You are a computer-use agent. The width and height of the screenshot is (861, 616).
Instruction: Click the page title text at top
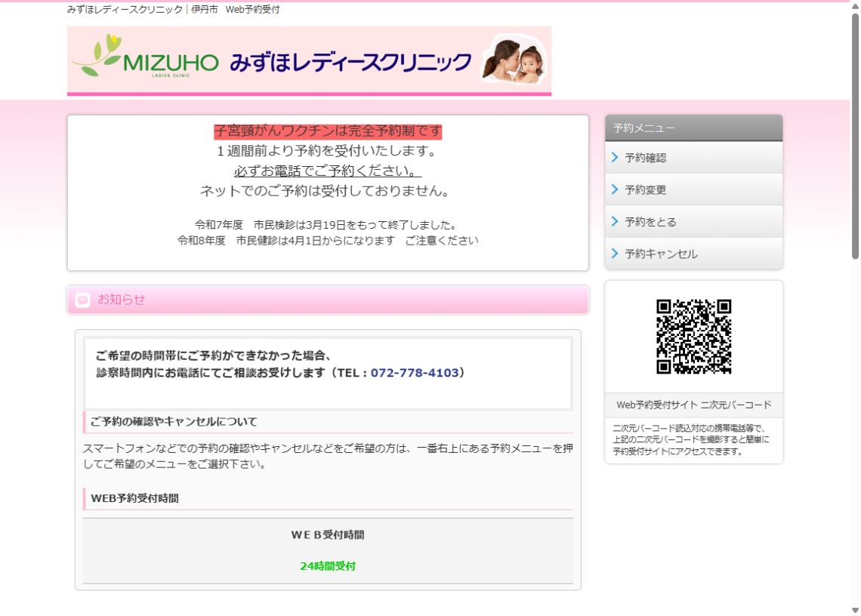pos(174,9)
